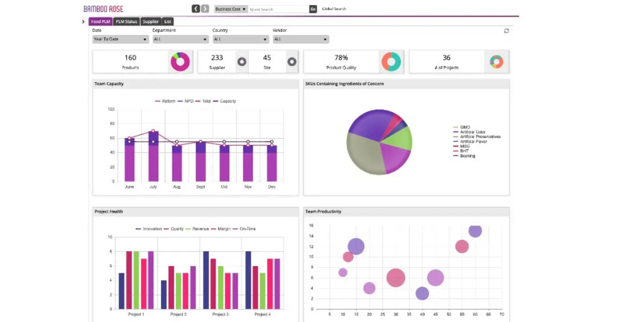Click the forward navigation arrow button
644x322 pixels.
pos(205,9)
